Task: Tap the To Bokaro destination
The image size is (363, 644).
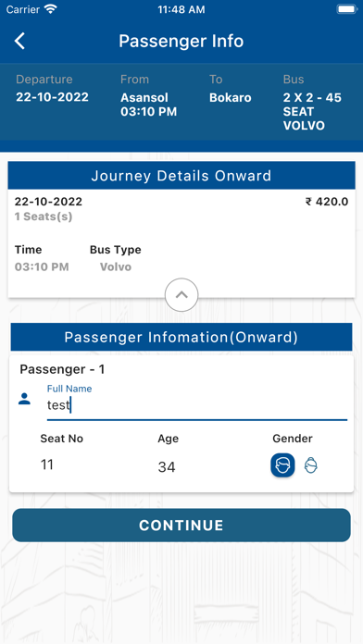Action: tap(231, 98)
